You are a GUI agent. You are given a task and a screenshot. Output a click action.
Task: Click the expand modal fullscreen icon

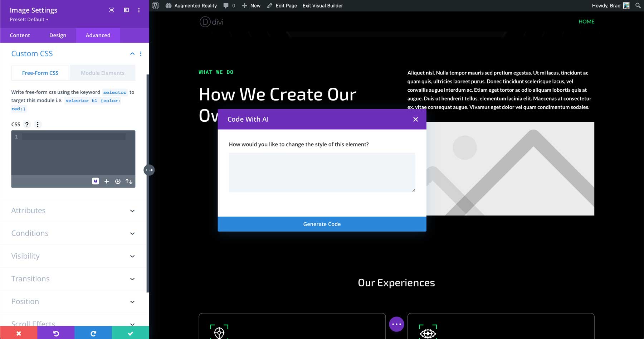[x=112, y=10]
